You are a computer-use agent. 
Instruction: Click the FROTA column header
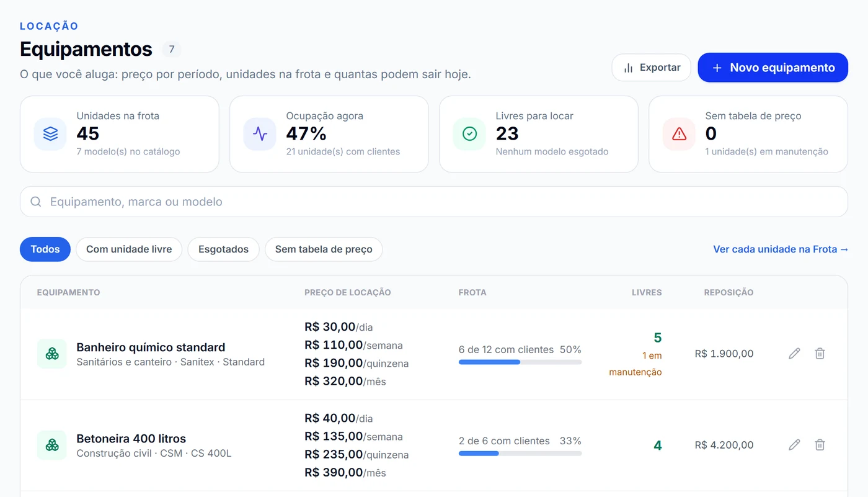click(x=472, y=292)
